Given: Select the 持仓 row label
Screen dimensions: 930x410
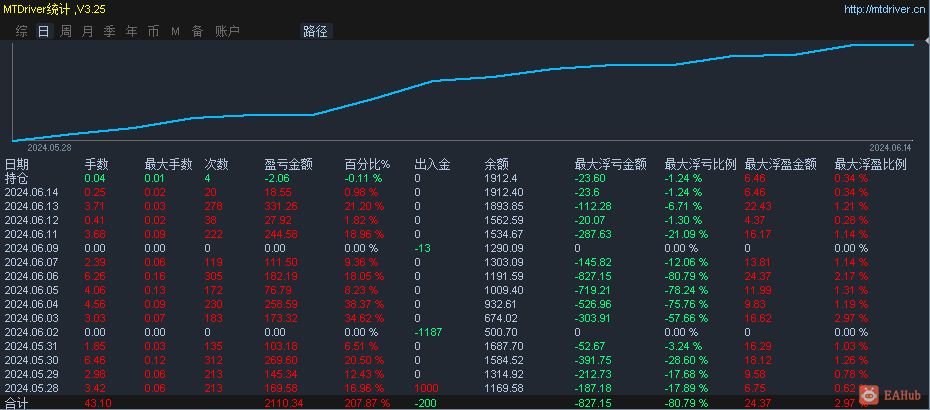Looking at the screenshot, I should 17,178.
